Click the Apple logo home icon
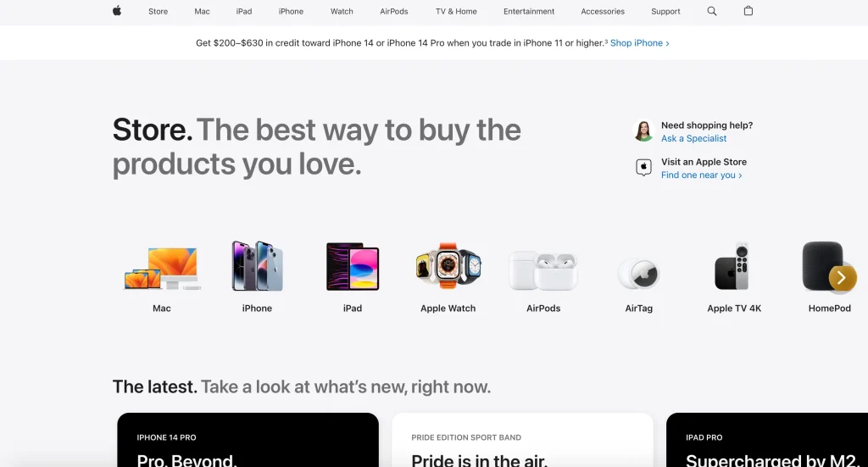The image size is (868, 467). [x=117, y=10]
